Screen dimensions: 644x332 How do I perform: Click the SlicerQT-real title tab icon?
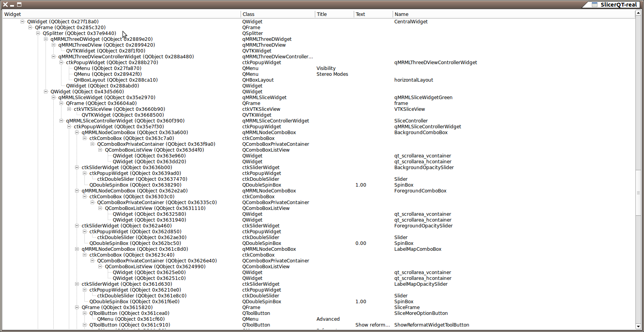coord(594,5)
